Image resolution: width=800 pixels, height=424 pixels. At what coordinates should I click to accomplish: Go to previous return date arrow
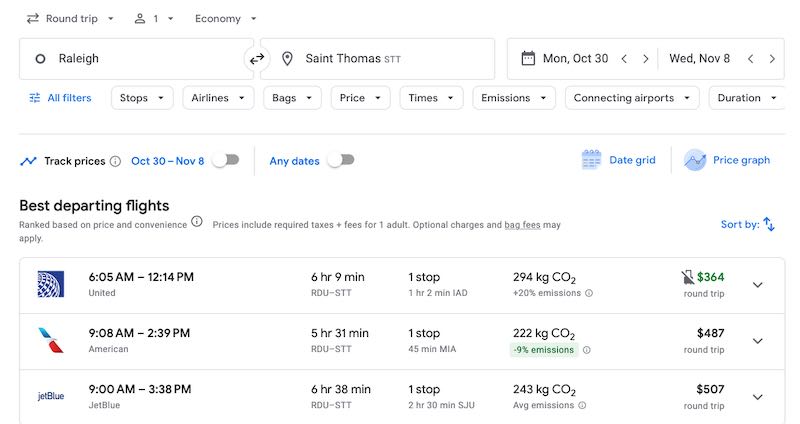(x=750, y=59)
